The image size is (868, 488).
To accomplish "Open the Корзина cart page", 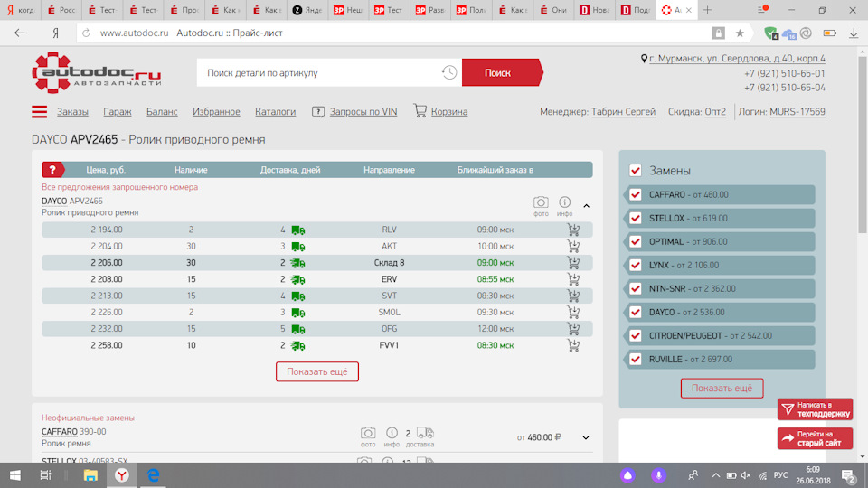I will pyautogui.click(x=449, y=112).
